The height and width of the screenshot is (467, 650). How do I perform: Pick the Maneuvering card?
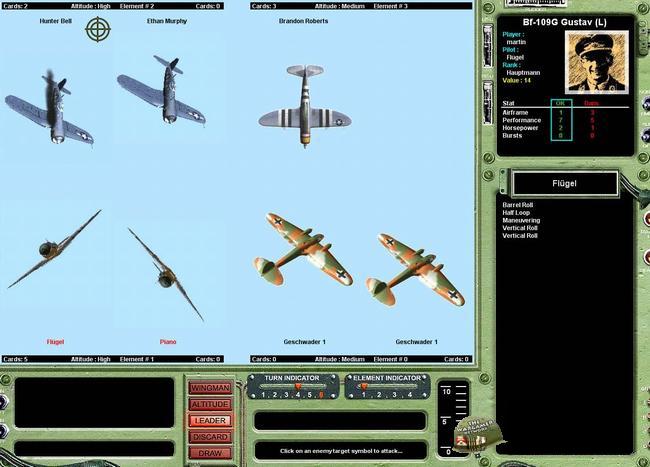pyautogui.click(x=521, y=220)
